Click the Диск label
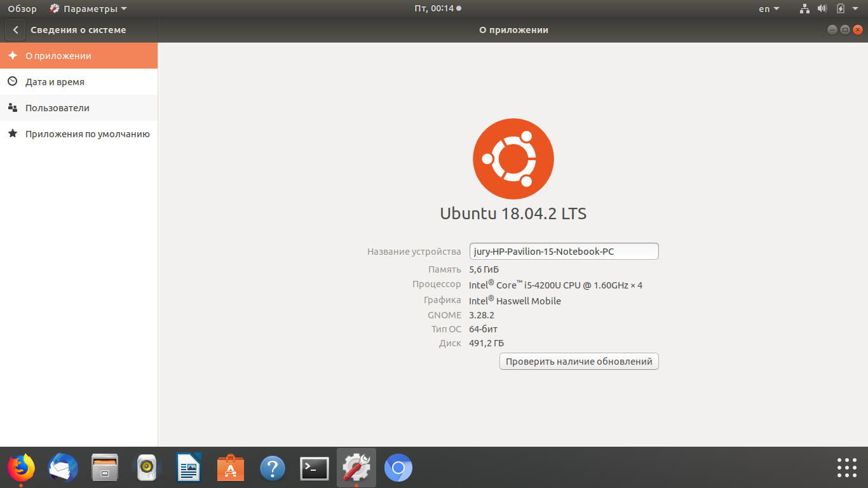The width and height of the screenshot is (868, 488). 450,343
